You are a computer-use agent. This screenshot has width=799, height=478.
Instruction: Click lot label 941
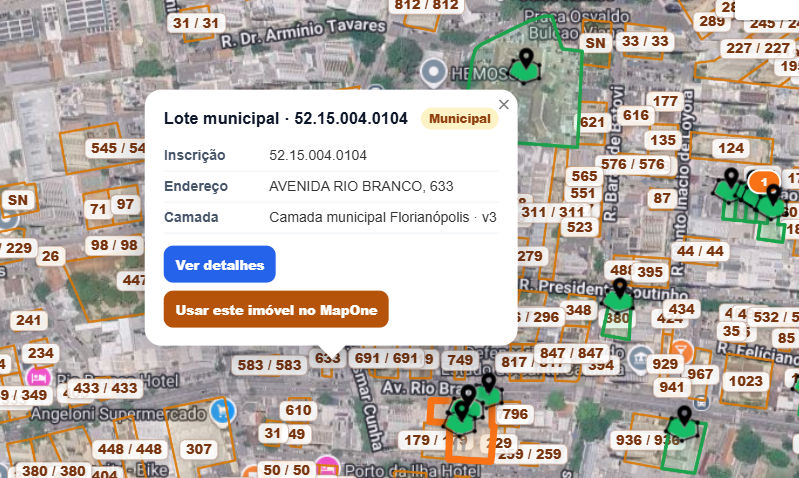click(672, 387)
